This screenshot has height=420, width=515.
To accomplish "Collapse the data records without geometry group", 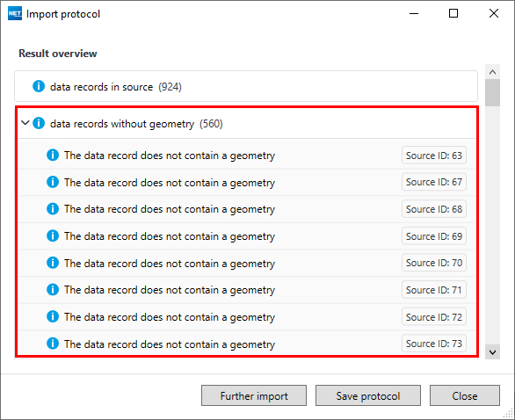I will [25, 123].
